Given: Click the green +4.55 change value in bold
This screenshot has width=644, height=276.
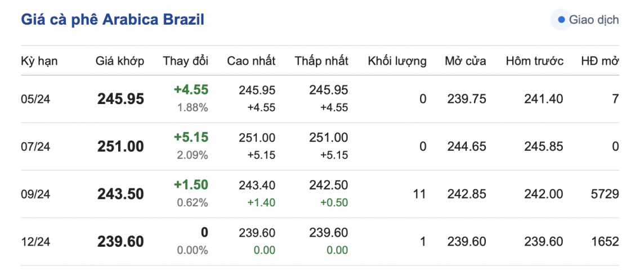Looking at the screenshot, I should [x=191, y=90].
